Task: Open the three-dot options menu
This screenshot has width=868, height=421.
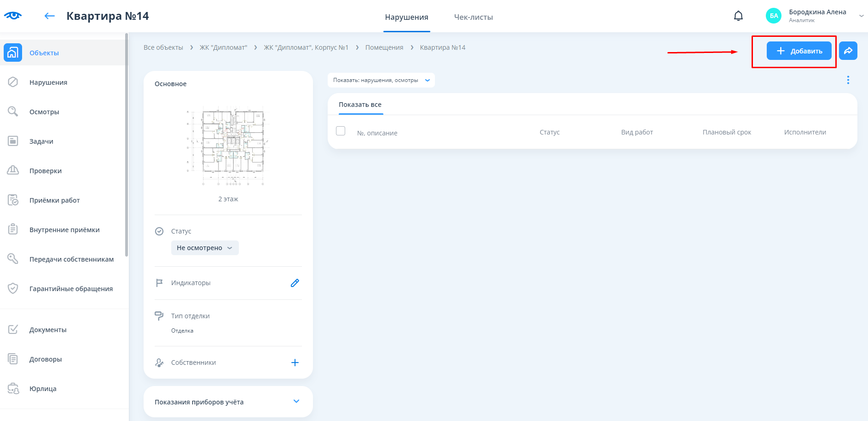Action: coord(848,80)
